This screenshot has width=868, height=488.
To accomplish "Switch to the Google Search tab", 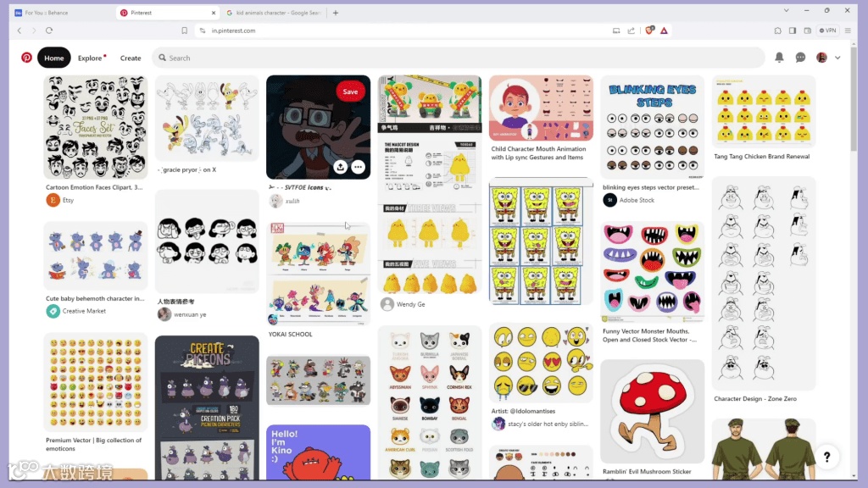I will (x=274, y=12).
